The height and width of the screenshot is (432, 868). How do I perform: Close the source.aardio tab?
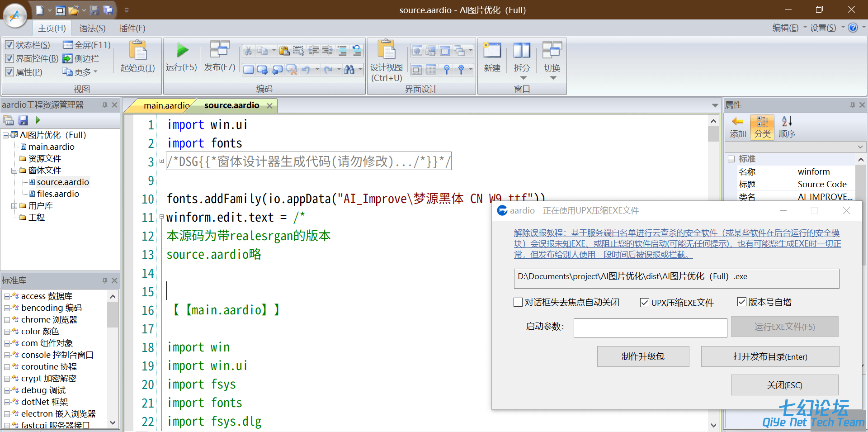click(269, 105)
